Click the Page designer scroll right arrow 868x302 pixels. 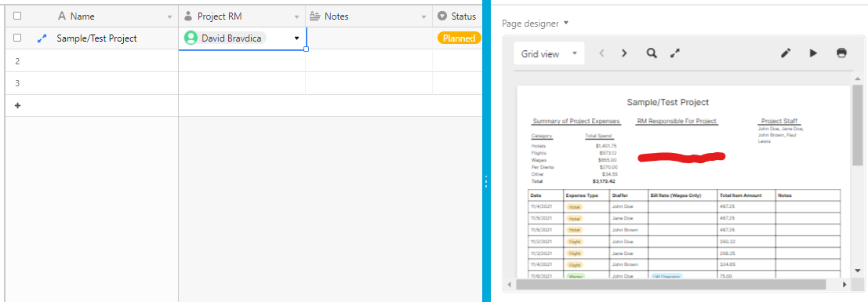(844, 284)
